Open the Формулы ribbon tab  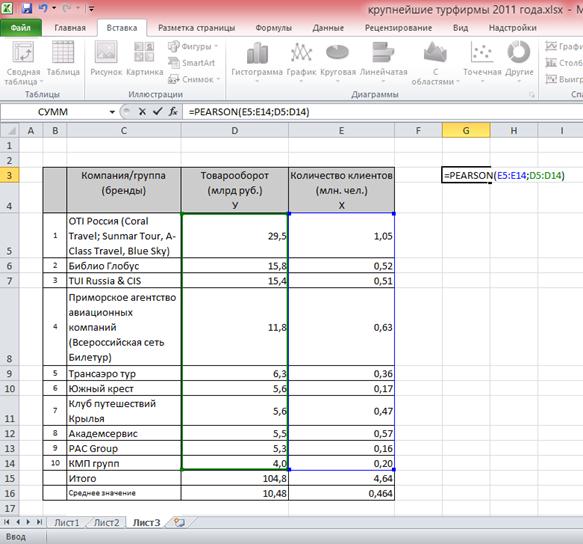(274, 28)
